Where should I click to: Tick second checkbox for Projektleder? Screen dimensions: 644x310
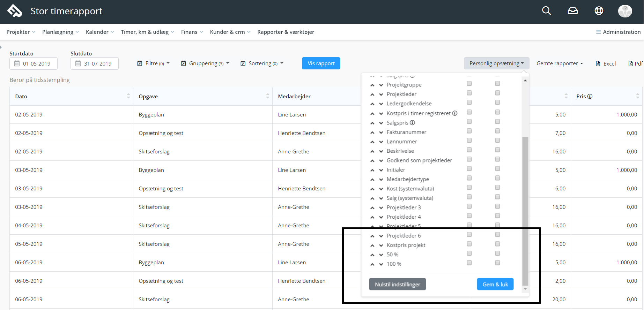coord(497,93)
